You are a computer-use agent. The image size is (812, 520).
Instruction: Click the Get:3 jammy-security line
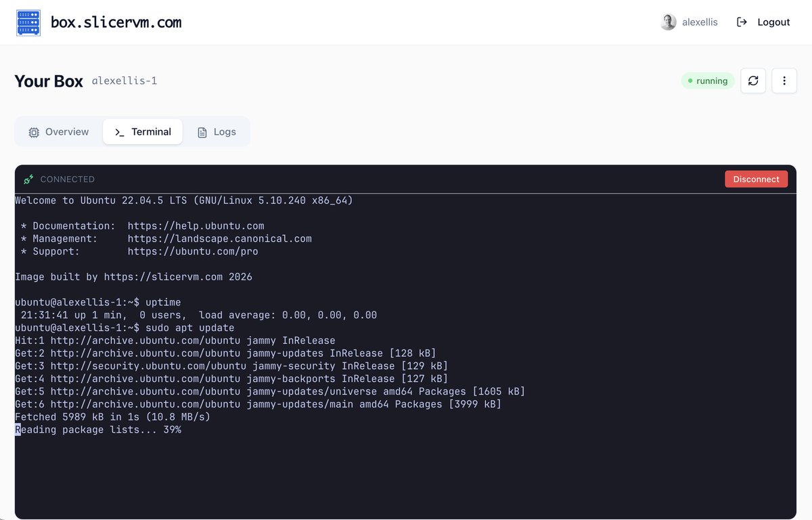[231, 366]
